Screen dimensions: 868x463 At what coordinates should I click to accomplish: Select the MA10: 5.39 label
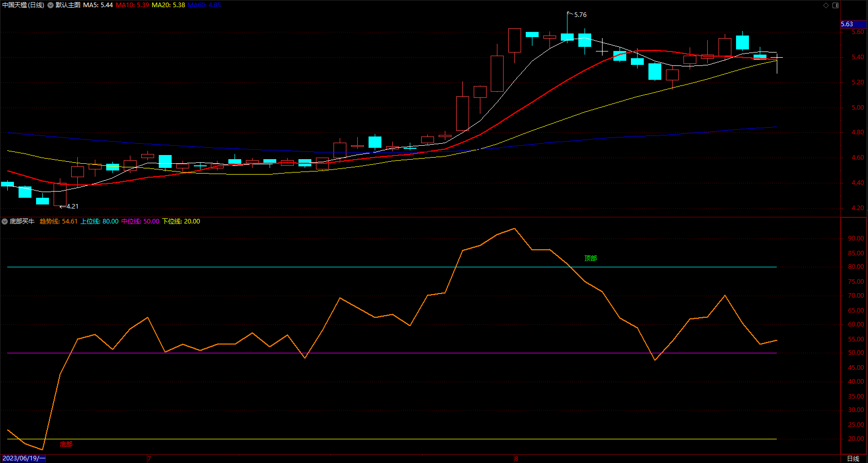click(132, 5)
